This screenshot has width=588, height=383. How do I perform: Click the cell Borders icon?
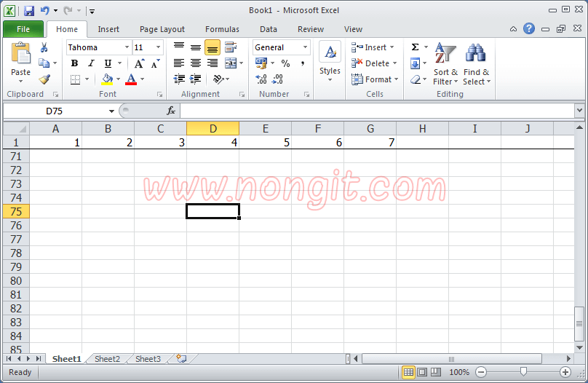[76, 79]
